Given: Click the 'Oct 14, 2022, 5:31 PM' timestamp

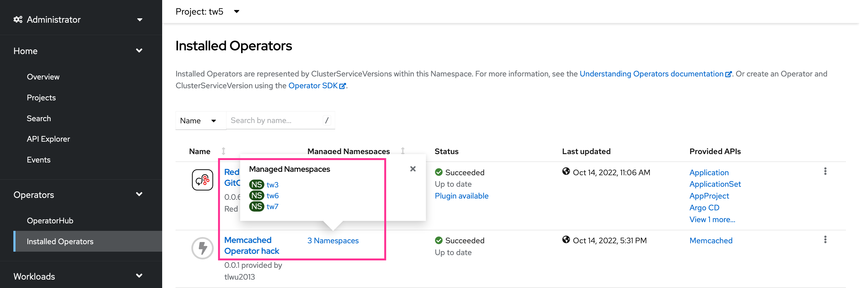Looking at the screenshot, I should click(x=610, y=240).
